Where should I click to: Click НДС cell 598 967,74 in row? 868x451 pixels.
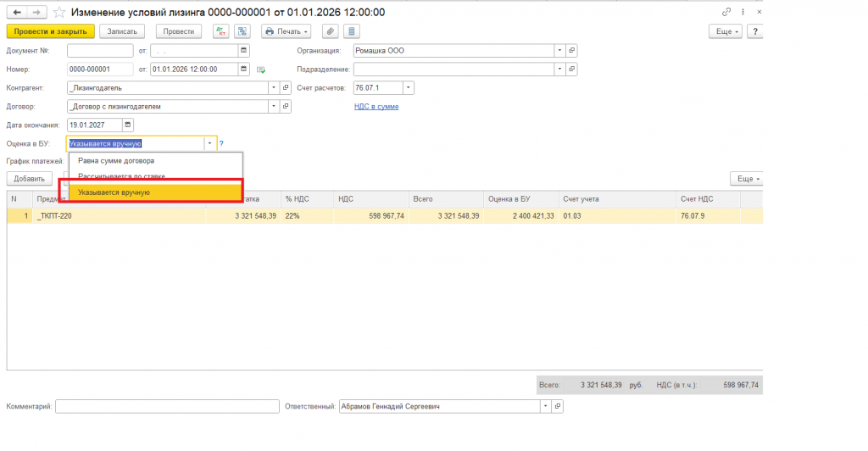(x=371, y=216)
